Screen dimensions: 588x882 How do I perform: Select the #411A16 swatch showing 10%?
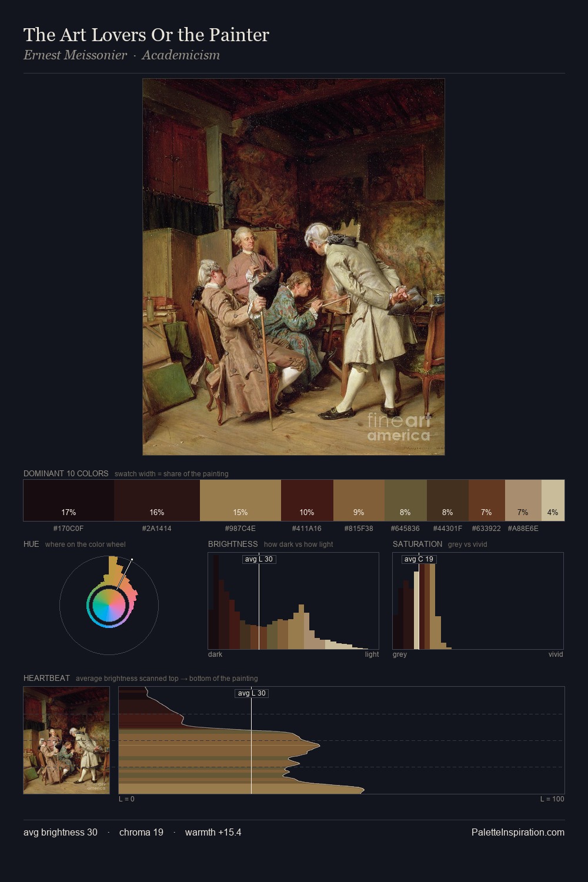pyautogui.click(x=307, y=500)
